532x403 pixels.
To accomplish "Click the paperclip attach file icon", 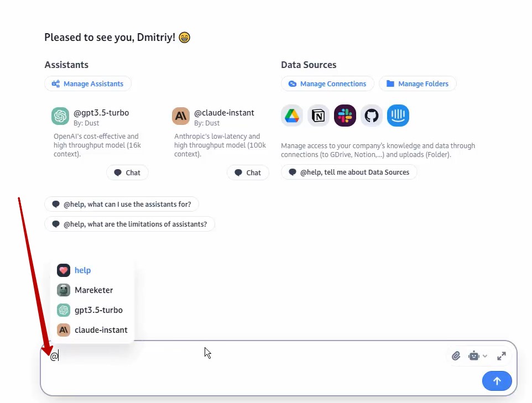I will (x=456, y=356).
